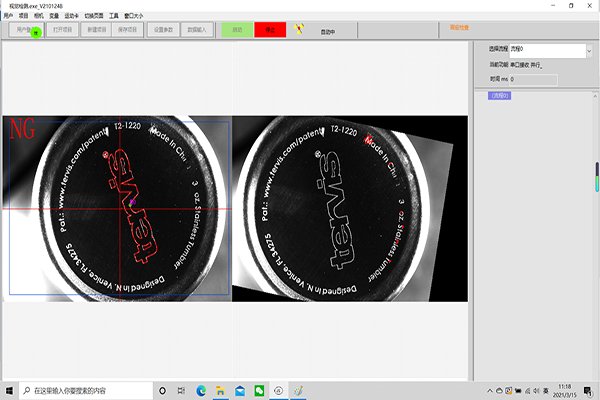Image resolution: width=600 pixels, height=400 pixels.
Task: Open Microsoft Edge from taskbar
Action: (201, 390)
